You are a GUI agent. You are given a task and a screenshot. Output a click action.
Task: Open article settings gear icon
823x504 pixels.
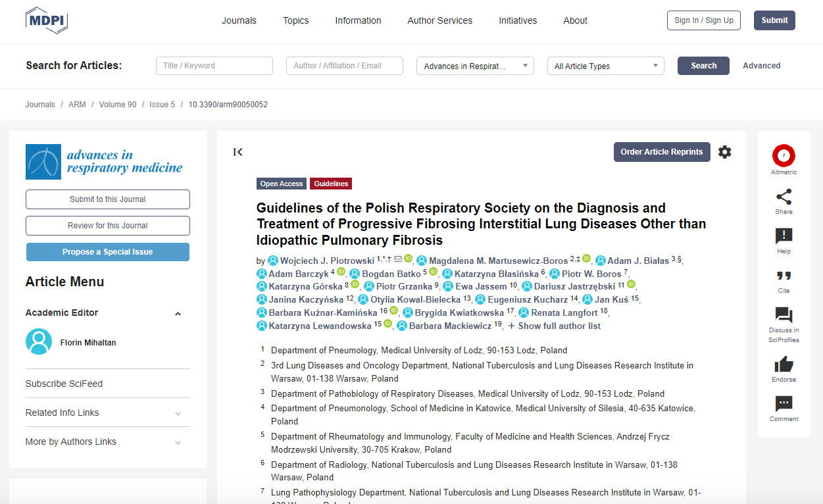724,152
